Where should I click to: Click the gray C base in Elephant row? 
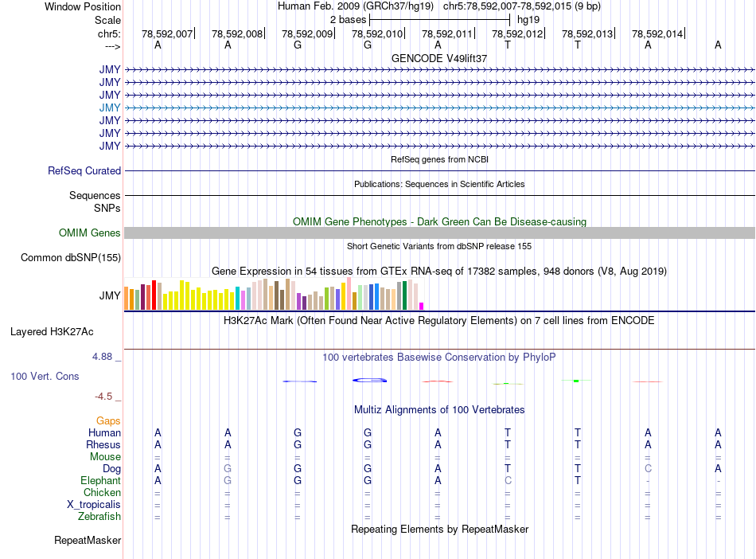point(508,480)
